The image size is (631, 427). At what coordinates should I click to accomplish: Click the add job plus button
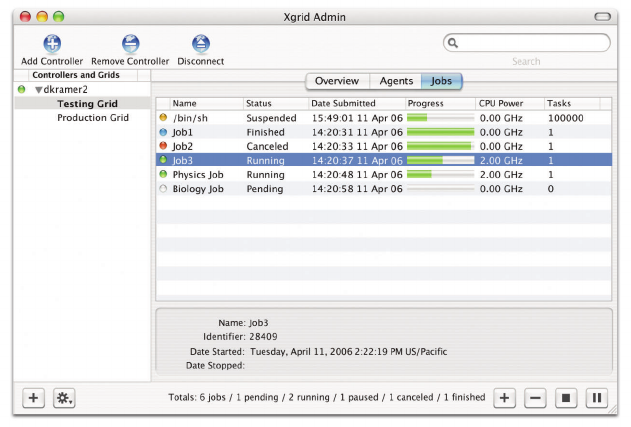click(505, 398)
